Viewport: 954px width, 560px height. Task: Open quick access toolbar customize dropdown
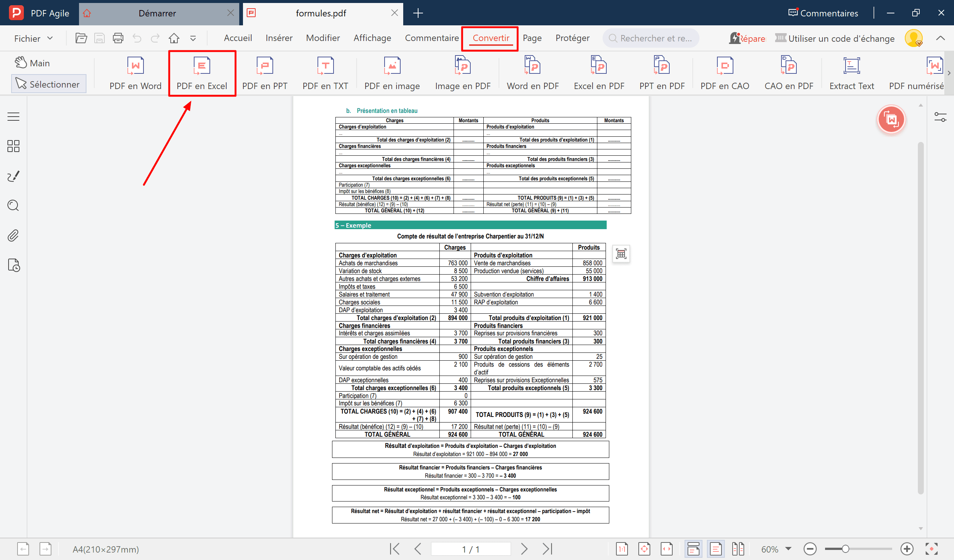[193, 38]
